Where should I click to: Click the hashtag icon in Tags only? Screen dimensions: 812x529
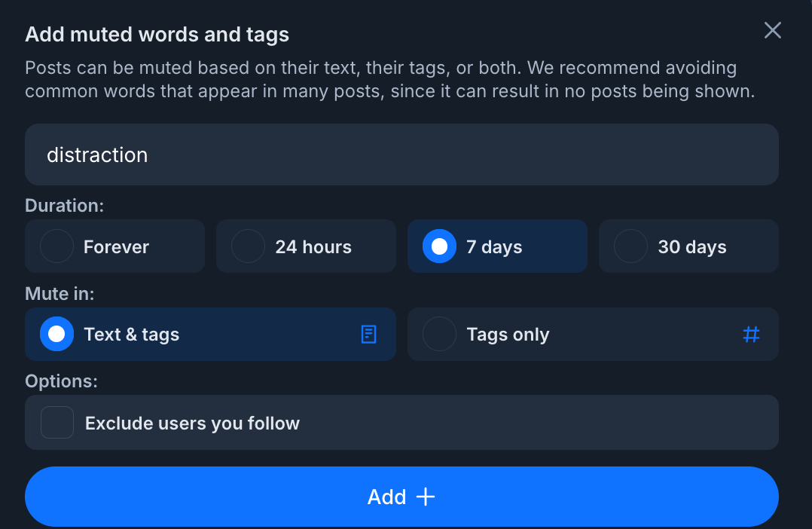pos(751,335)
